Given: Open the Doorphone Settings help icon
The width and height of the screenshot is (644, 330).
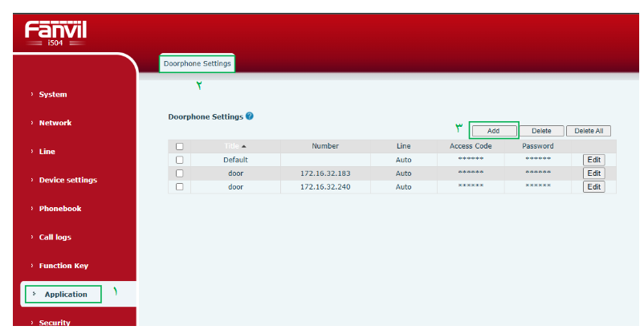Looking at the screenshot, I should tap(250, 116).
